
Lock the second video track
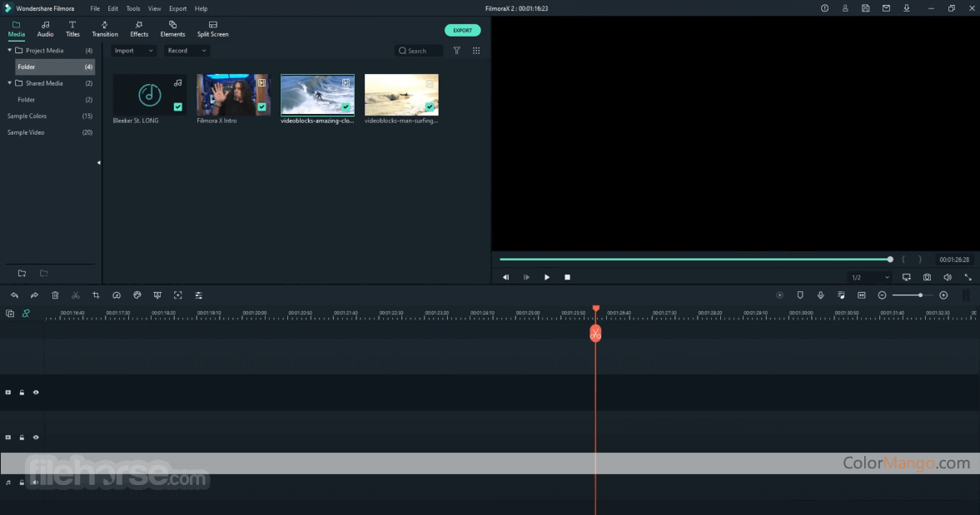tap(22, 437)
